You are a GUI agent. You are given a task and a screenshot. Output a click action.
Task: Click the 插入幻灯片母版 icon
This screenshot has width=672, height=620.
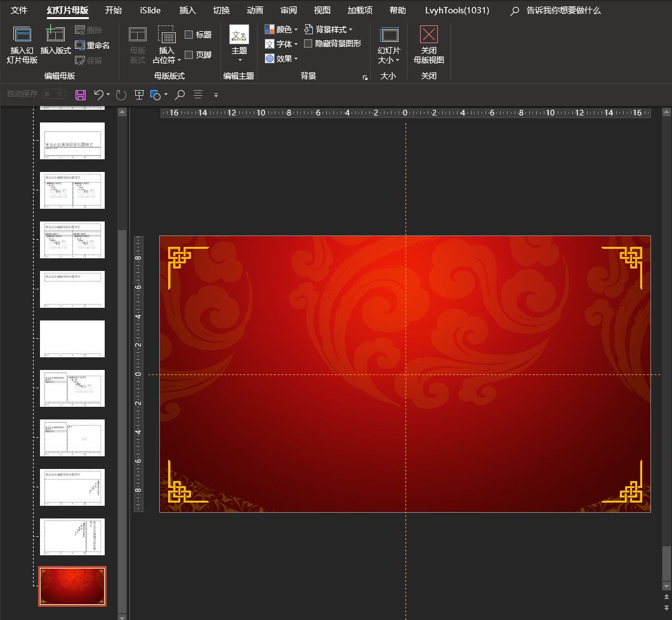coord(22,35)
